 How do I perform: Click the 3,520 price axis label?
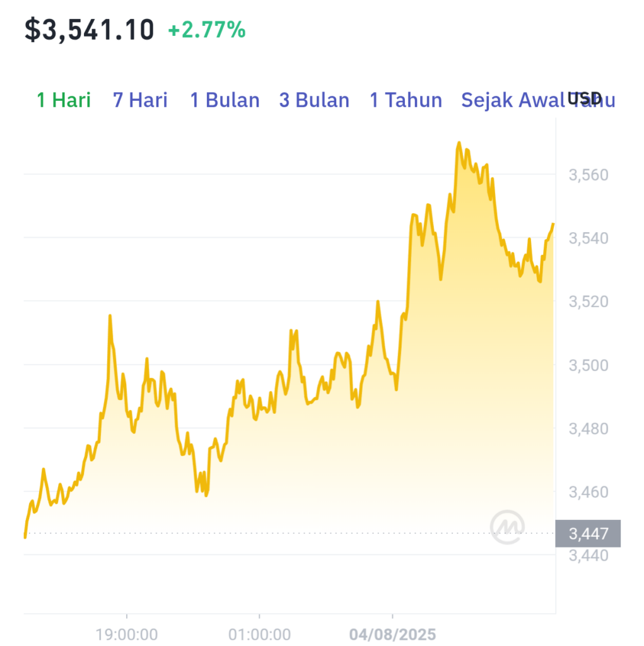[588, 302]
